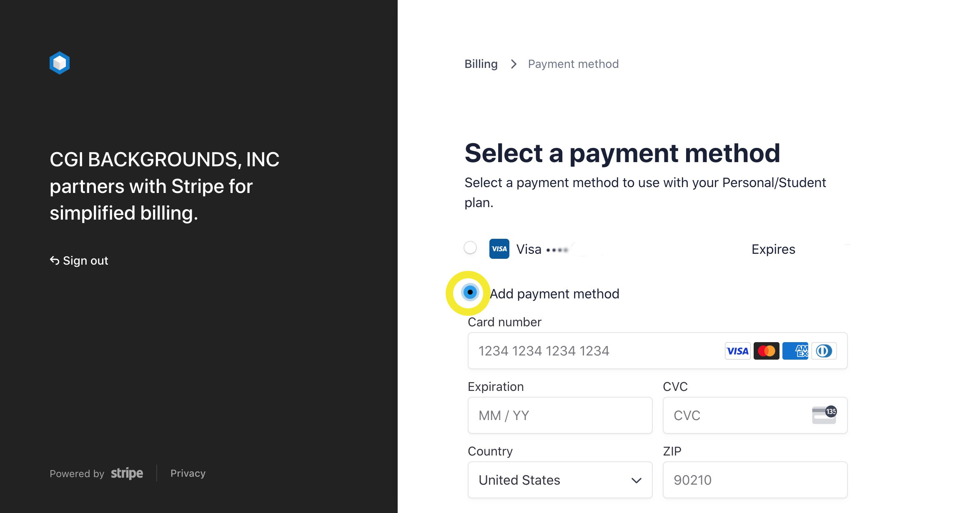
Task: Click the Visa icon in the card field
Action: (x=737, y=351)
